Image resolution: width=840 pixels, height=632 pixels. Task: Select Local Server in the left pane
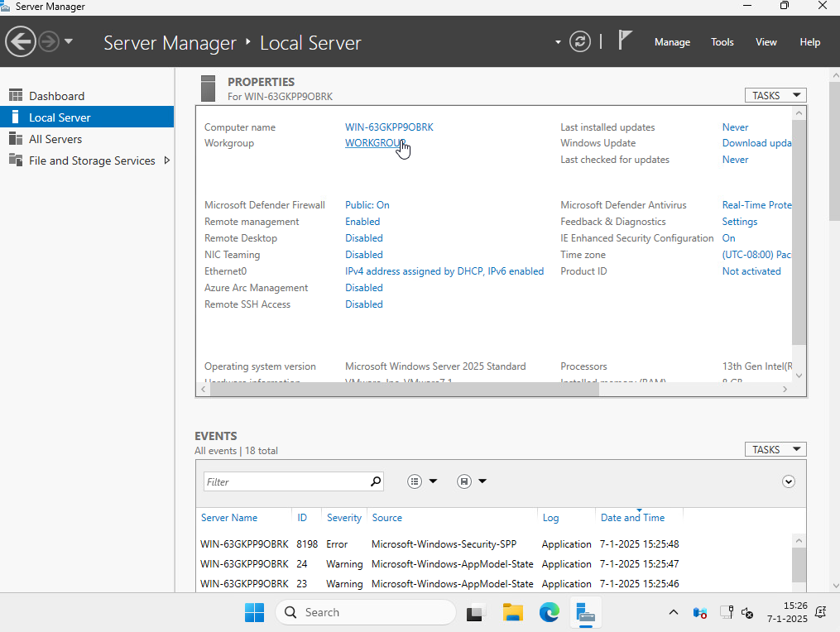click(87, 117)
